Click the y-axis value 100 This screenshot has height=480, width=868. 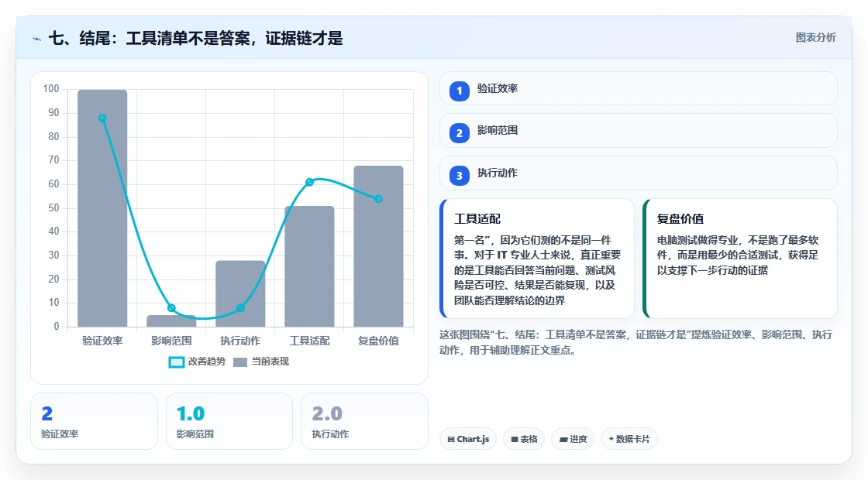click(x=51, y=89)
